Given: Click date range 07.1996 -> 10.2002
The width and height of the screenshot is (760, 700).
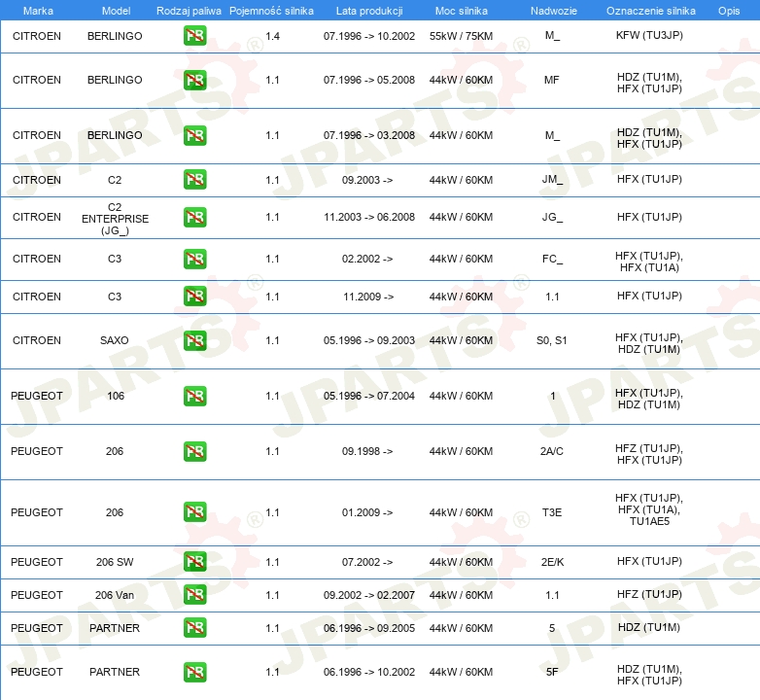Looking at the screenshot, I should pos(369,36).
